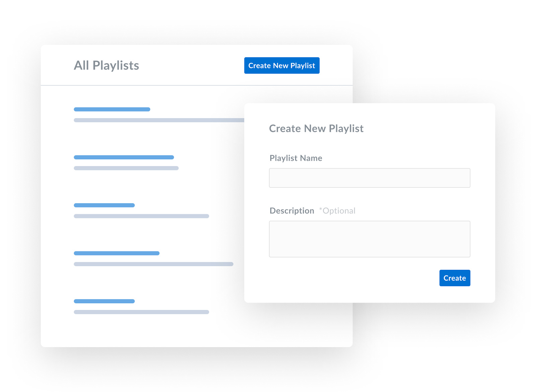Select the first playlist title bar
Image resolution: width=536 pixels, height=392 pixels.
click(112, 109)
